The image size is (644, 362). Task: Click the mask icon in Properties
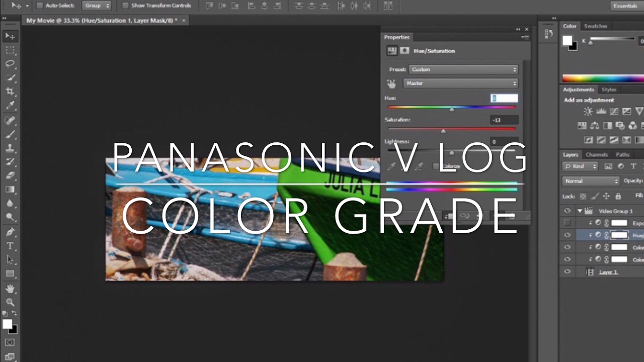pyautogui.click(x=405, y=51)
